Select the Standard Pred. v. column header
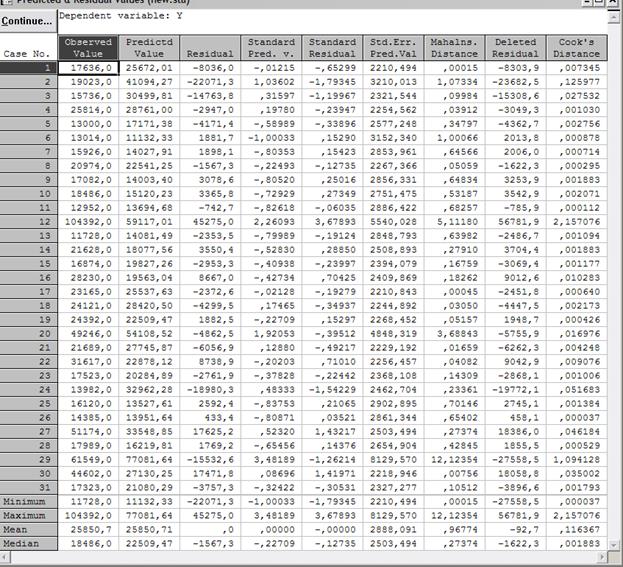 pos(270,47)
